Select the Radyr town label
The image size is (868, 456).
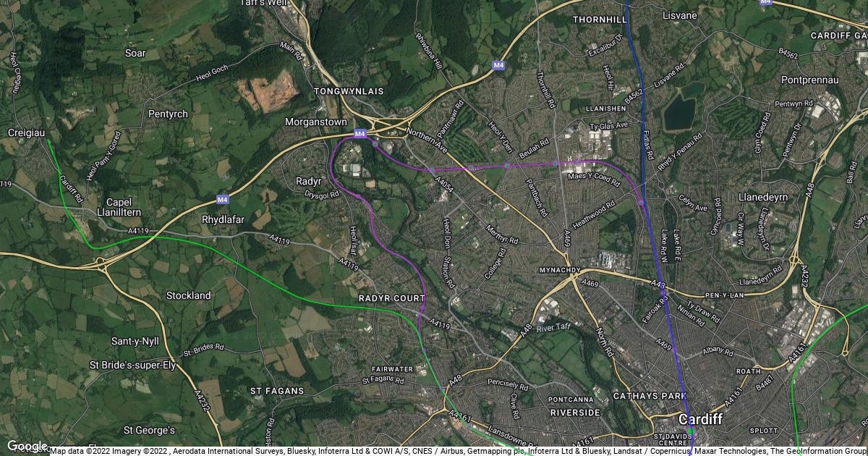pos(309,181)
